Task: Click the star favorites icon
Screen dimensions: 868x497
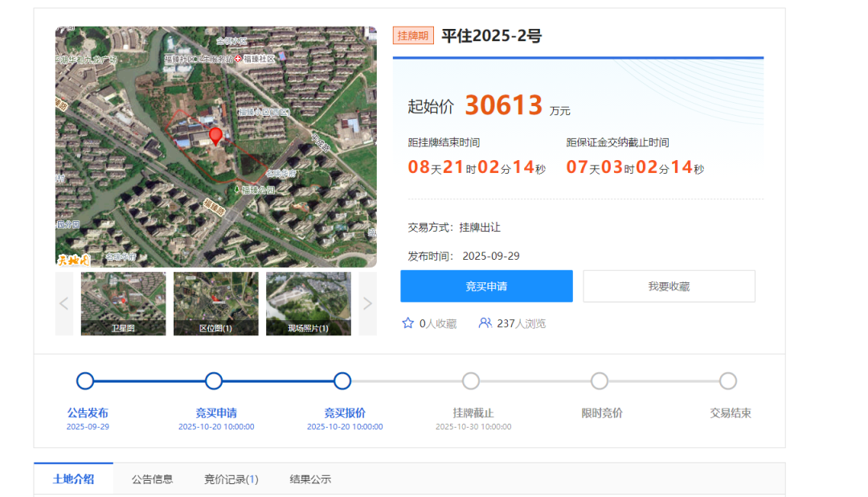Action: pyautogui.click(x=407, y=323)
